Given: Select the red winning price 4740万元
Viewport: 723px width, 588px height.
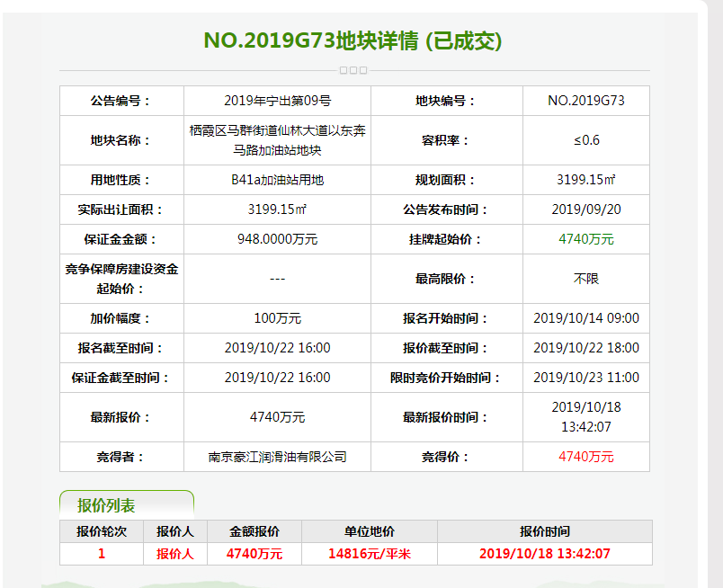Looking at the screenshot, I should tap(586, 457).
